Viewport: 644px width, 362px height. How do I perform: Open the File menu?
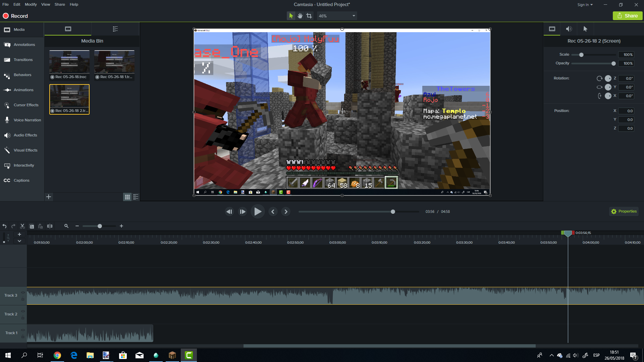tap(5, 4)
